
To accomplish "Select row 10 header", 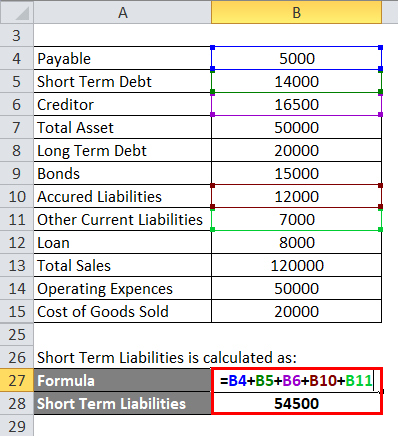I will click(x=17, y=196).
